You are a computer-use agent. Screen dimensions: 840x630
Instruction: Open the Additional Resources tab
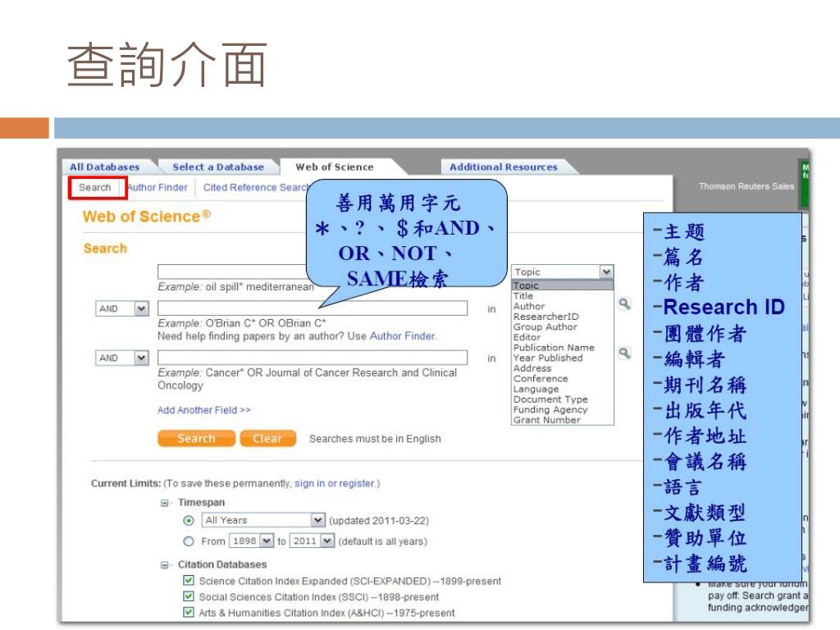pos(504,167)
